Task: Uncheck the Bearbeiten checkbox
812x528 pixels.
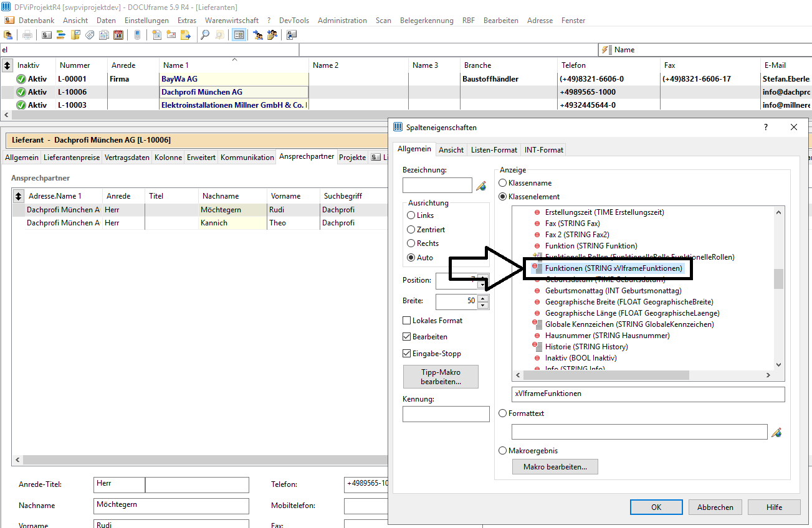Action: pyautogui.click(x=407, y=337)
